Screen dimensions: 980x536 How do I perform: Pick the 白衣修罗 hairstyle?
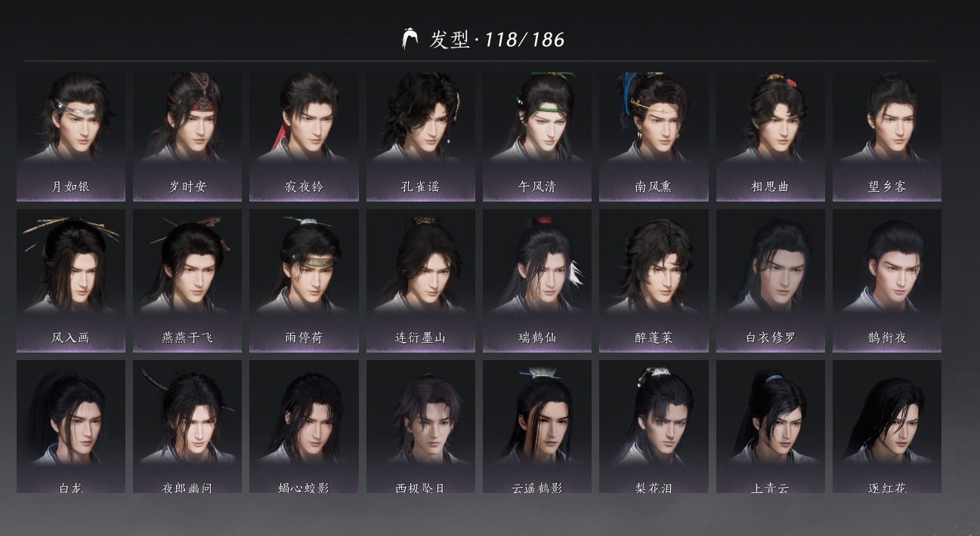(771, 281)
